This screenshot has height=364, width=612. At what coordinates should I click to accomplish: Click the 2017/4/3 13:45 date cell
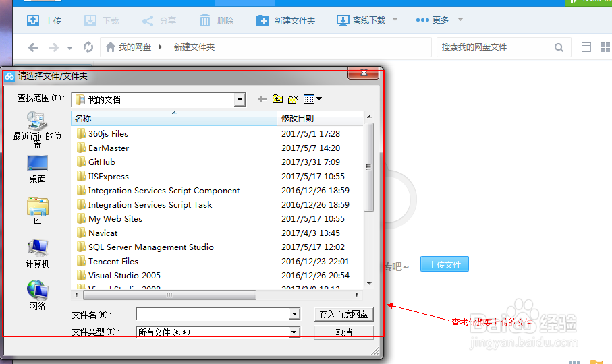click(x=310, y=233)
